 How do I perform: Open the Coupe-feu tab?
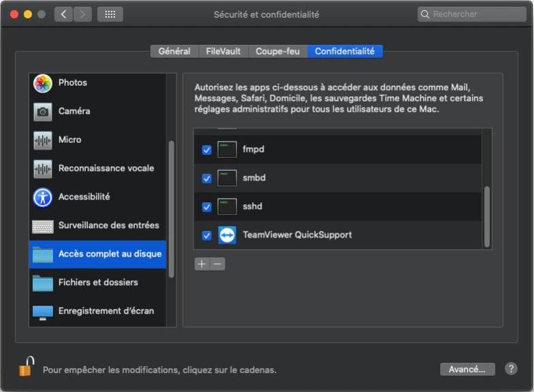pyautogui.click(x=278, y=52)
